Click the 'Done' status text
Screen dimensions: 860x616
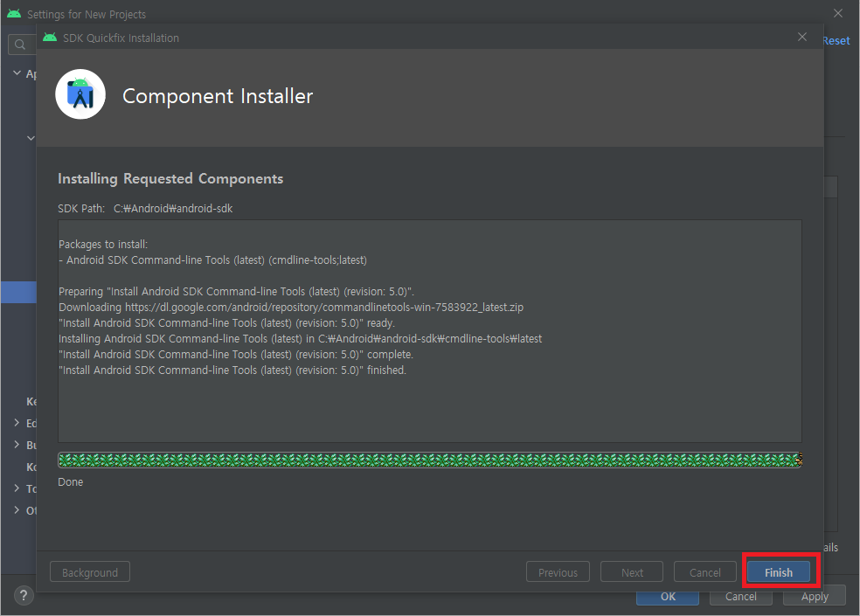[71, 481]
